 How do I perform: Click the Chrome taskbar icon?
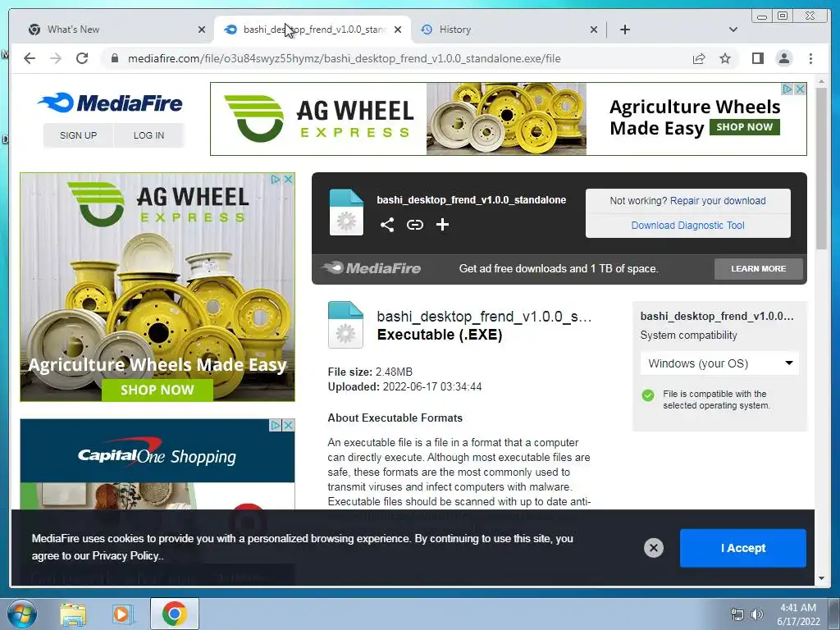(x=174, y=614)
